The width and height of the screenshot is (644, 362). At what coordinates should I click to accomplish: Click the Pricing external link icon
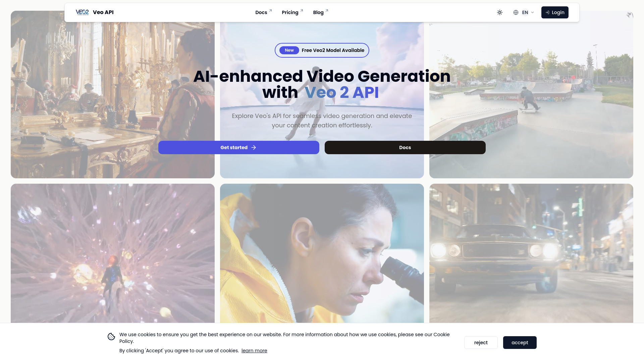pos(301,10)
